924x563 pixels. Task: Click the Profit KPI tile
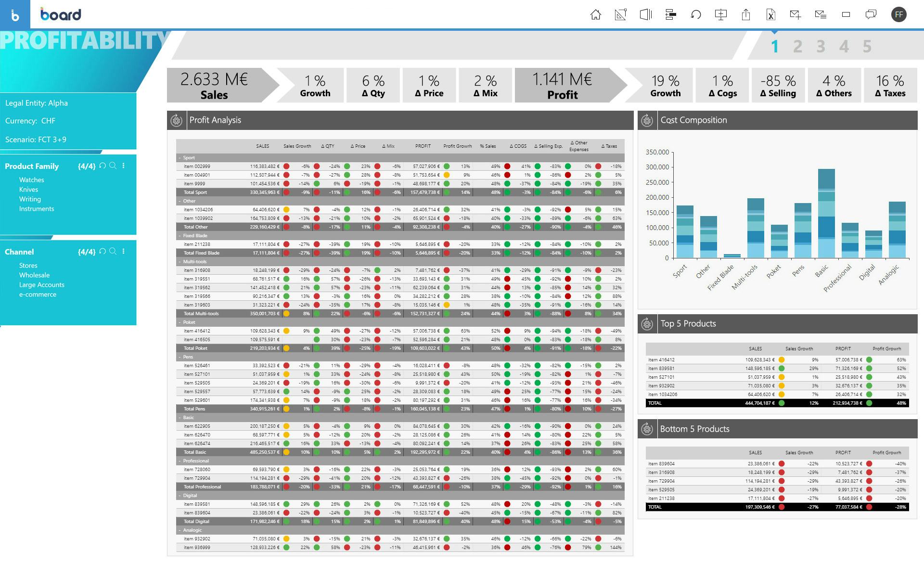tap(562, 85)
